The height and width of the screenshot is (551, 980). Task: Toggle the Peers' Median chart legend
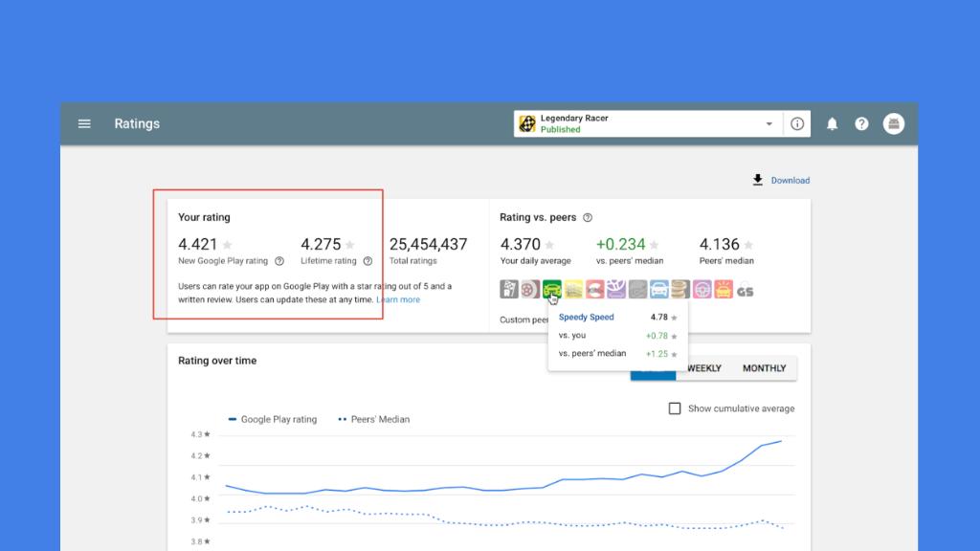tap(375, 418)
